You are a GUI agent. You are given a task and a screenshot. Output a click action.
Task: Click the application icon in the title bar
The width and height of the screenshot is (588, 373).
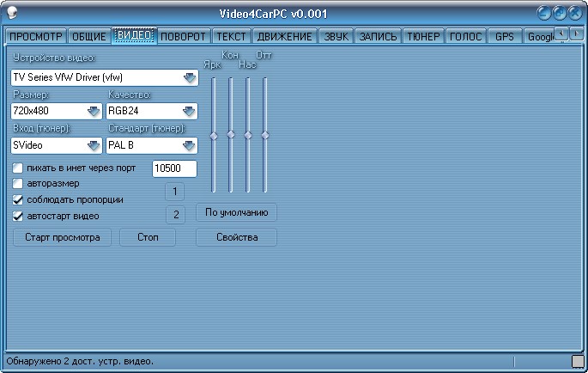14,14
